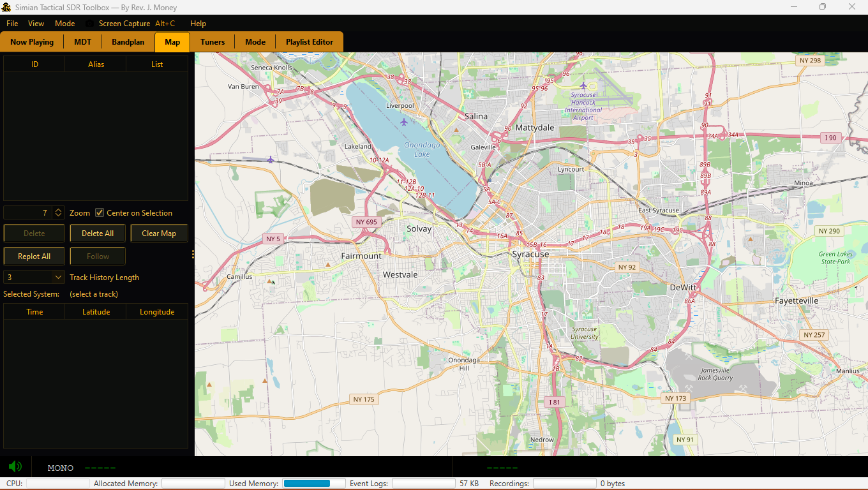Select the Map tab
Image resolution: width=868 pixels, height=490 pixels.
(172, 42)
